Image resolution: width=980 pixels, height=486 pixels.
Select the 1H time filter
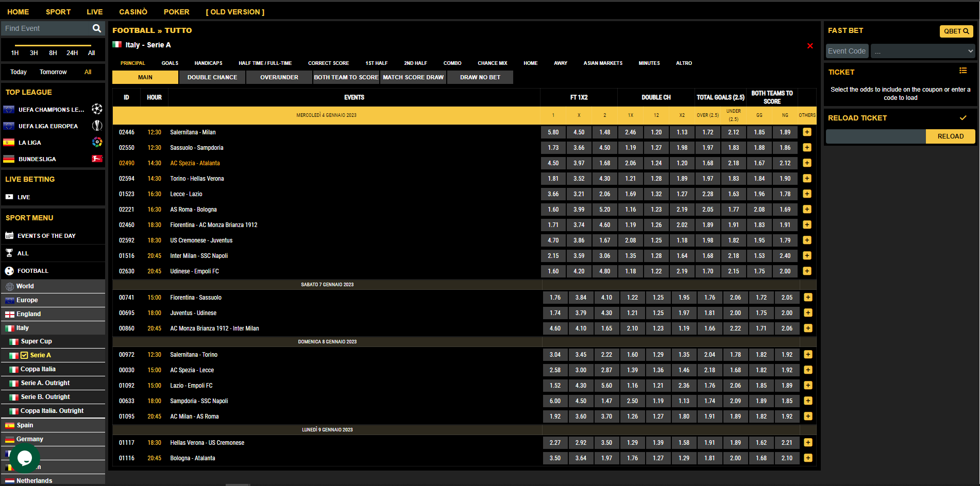point(15,53)
